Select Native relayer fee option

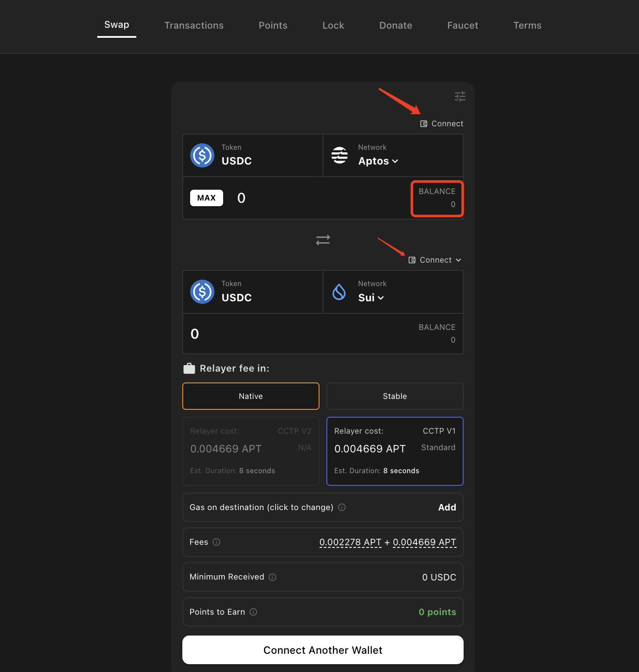tap(251, 396)
